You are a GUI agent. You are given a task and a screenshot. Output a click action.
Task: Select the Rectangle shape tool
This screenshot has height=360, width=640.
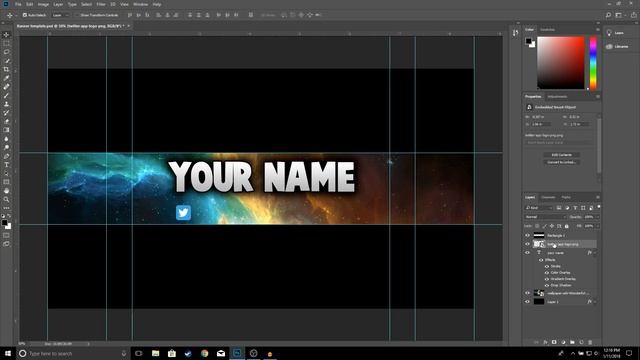tap(6, 182)
